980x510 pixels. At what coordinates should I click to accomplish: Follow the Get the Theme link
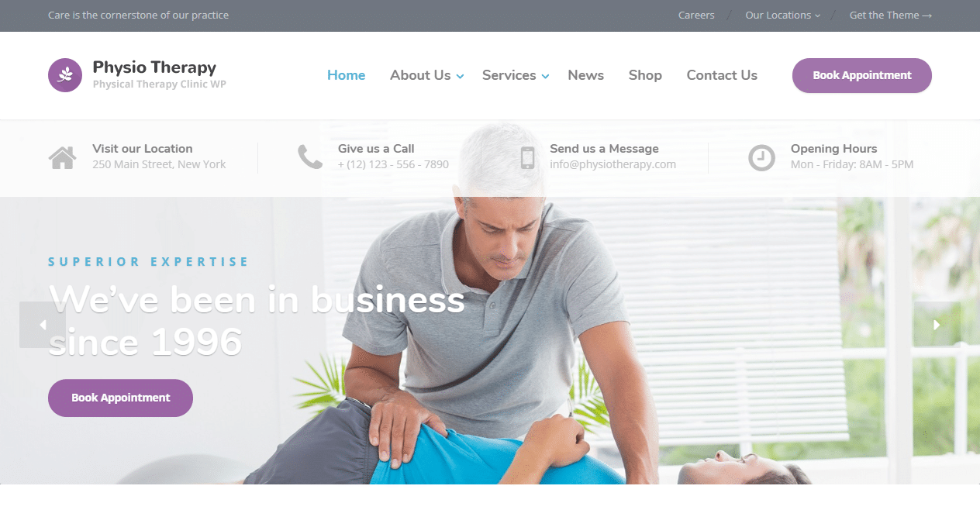[x=891, y=15]
